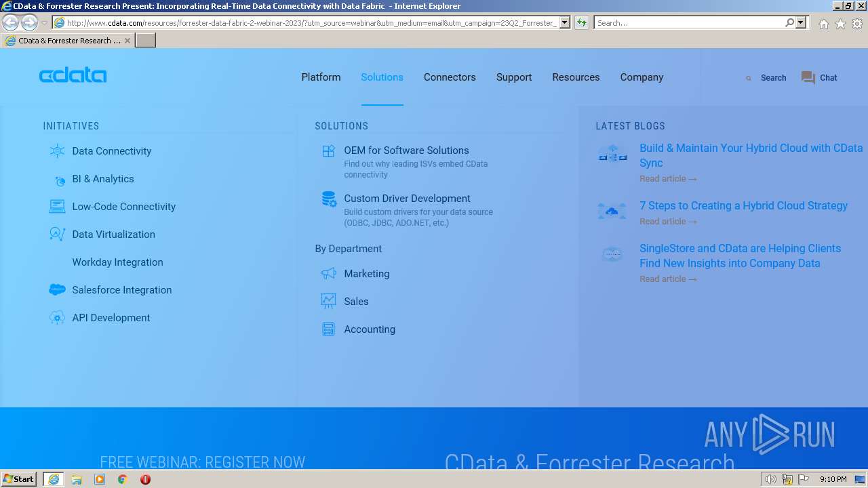Open the Platform menu

tap(321, 77)
